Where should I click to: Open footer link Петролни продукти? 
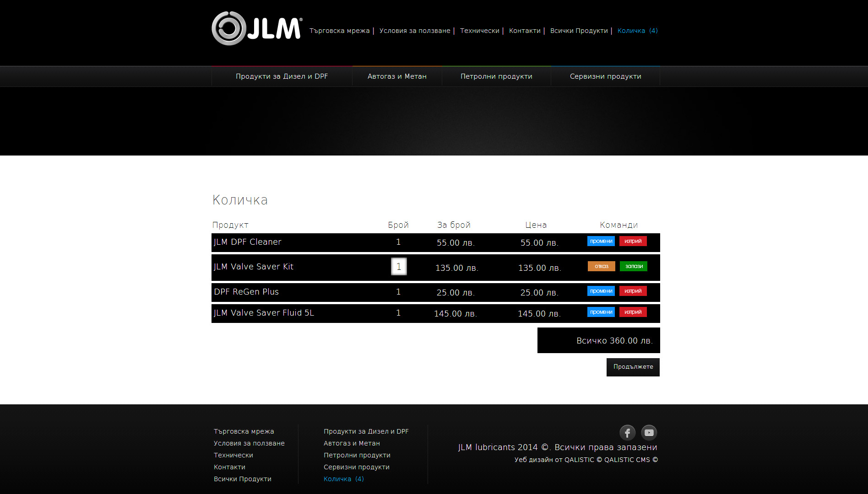[357, 455]
